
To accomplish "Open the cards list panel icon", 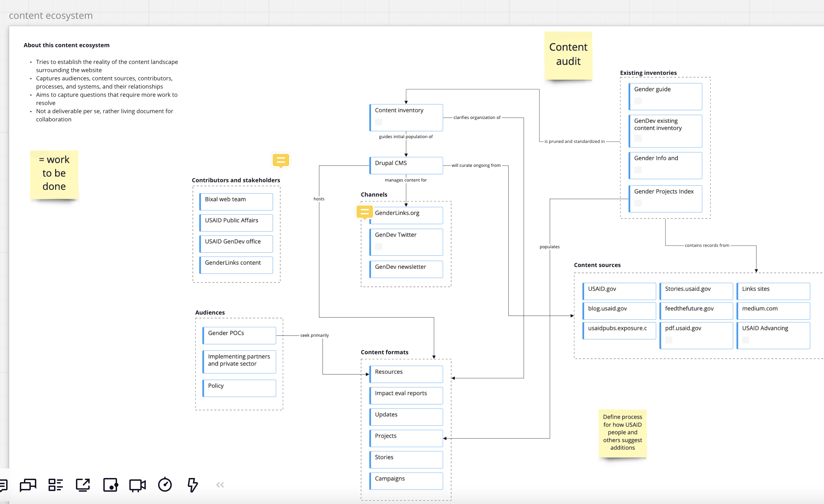I will pyautogui.click(x=55, y=485).
